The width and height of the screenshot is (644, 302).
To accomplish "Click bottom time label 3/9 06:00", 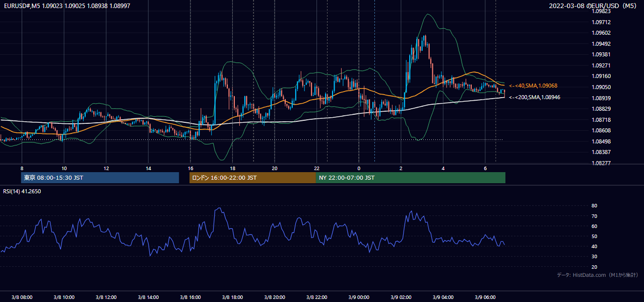I will pos(485,297).
